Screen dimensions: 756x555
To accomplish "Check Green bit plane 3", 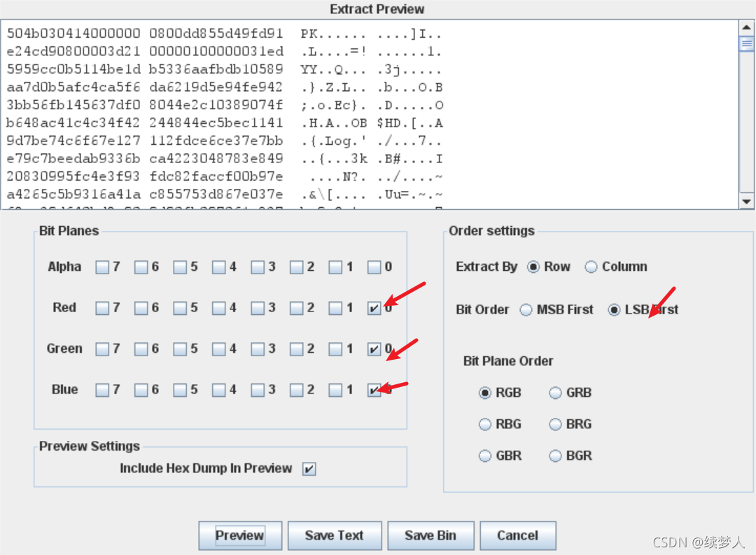I will click(x=258, y=349).
